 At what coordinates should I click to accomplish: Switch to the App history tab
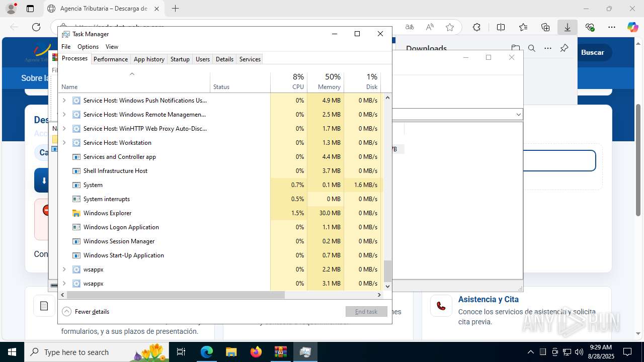149,59
